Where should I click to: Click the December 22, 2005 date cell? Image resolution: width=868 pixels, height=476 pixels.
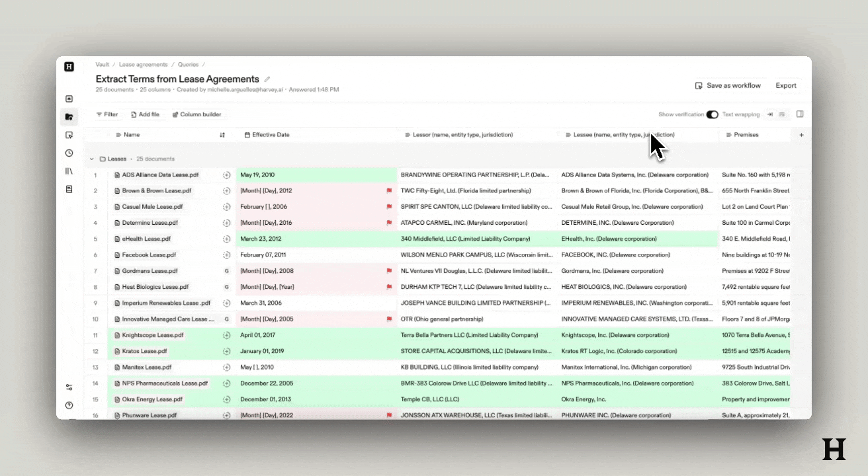coord(316,383)
